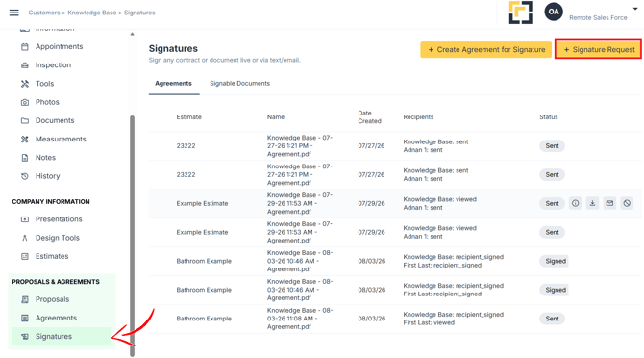Expand the Remote Sales Force account dropdown arrow
Image resolution: width=644 pixels, height=358 pixels.
click(x=635, y=9)
